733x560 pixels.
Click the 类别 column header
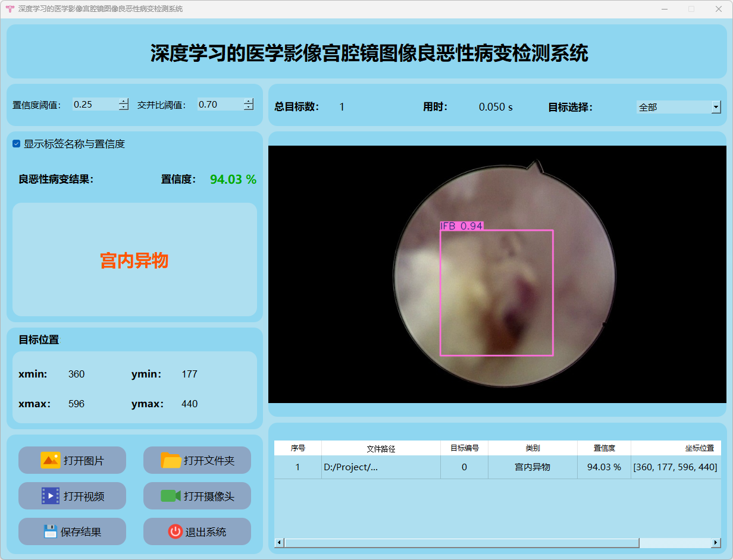pyautogui.click(x=532, y=448)
